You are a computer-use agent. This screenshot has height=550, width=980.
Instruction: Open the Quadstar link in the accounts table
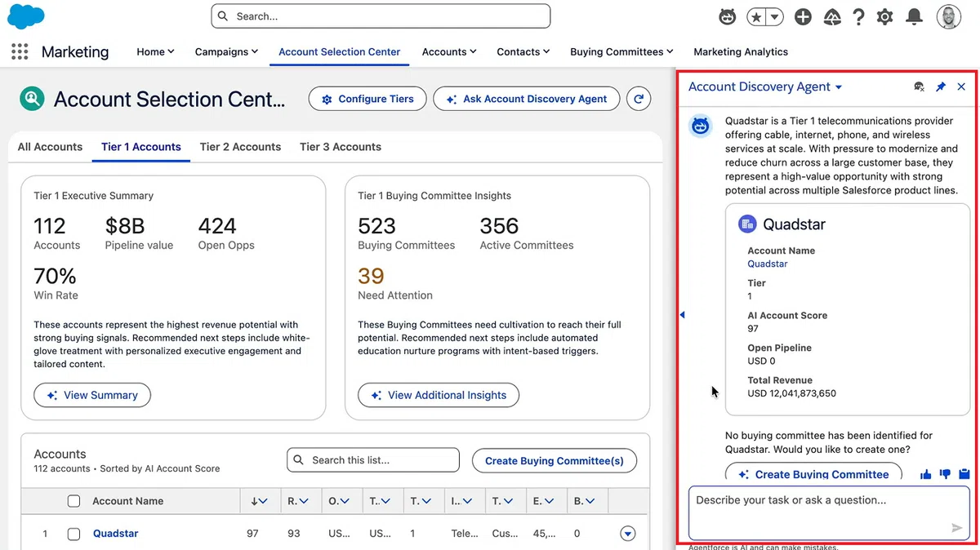coord(116,534)
